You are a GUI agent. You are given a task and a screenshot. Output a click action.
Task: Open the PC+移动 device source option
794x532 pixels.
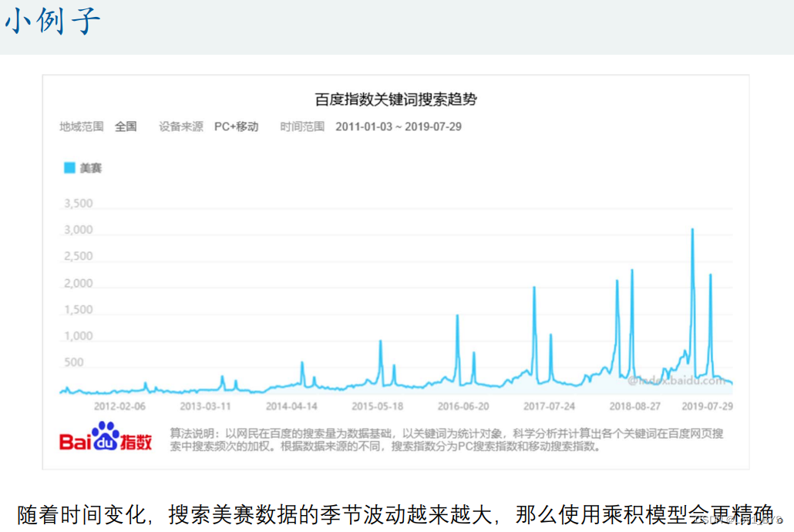coord(236,126)
